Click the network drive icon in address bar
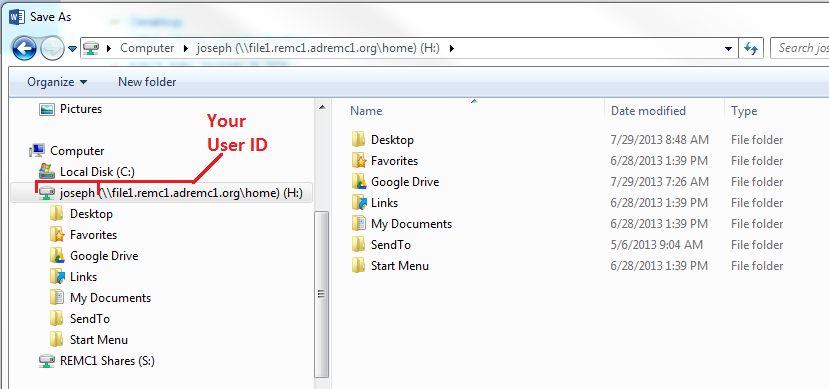The height and width of the screenshot is (389, 829). pyautogui.click(x=91, y=49)
